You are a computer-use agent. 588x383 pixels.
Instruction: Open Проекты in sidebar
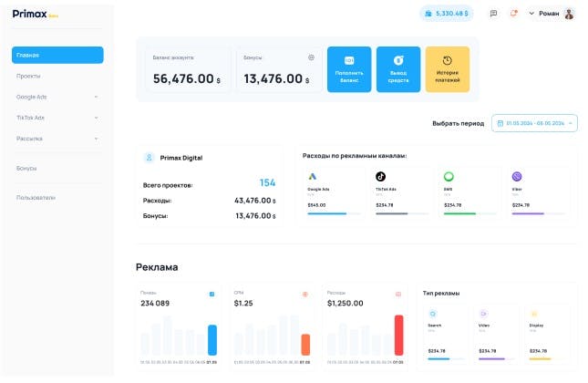pos(57,77)
